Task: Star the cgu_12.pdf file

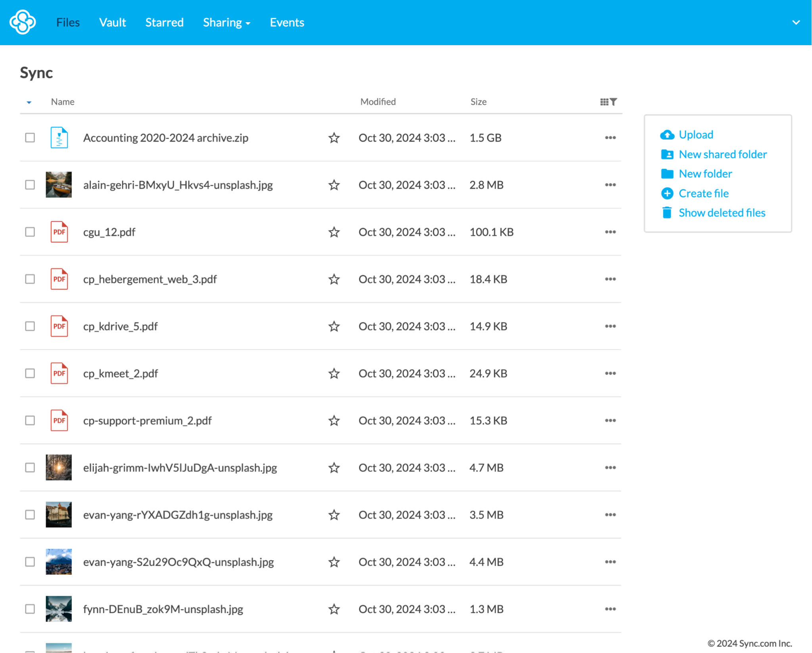Action: (x=334, y=232)
